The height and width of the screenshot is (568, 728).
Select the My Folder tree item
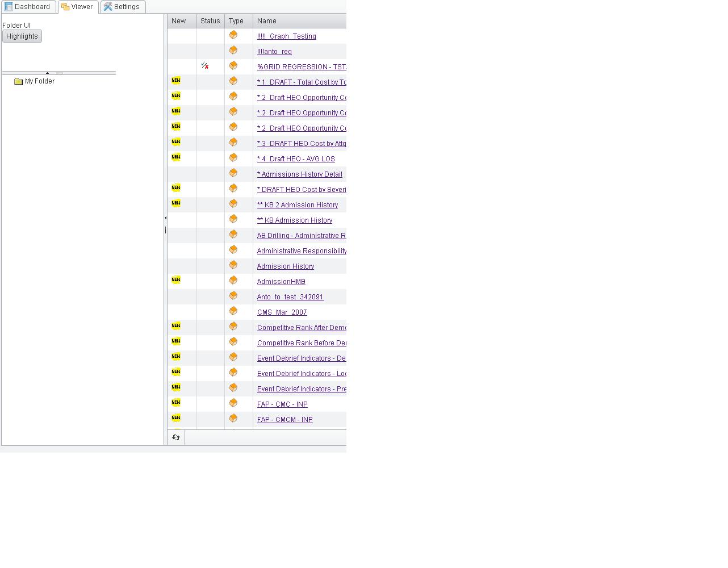click(x=40, y=81)
